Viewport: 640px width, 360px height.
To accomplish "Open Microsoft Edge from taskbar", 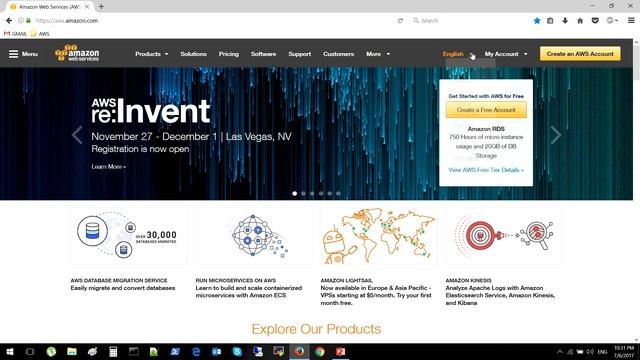I will click(x=196, y=351).
